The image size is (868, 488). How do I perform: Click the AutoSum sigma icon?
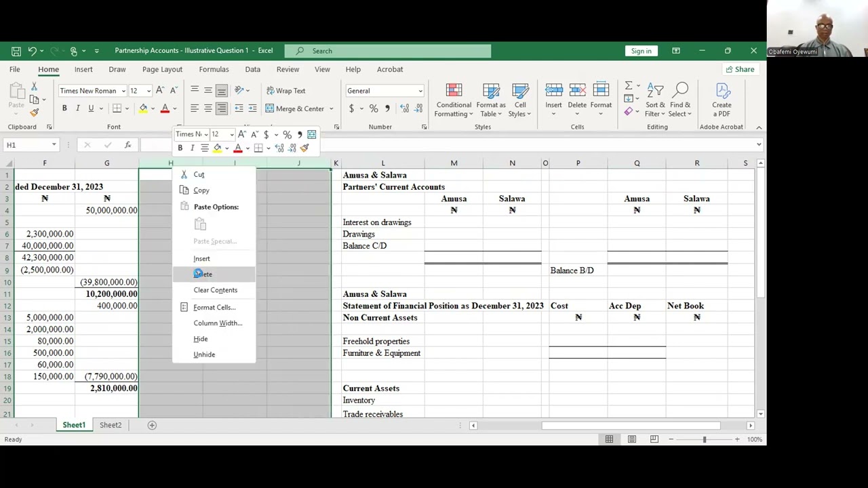[629, 86]
